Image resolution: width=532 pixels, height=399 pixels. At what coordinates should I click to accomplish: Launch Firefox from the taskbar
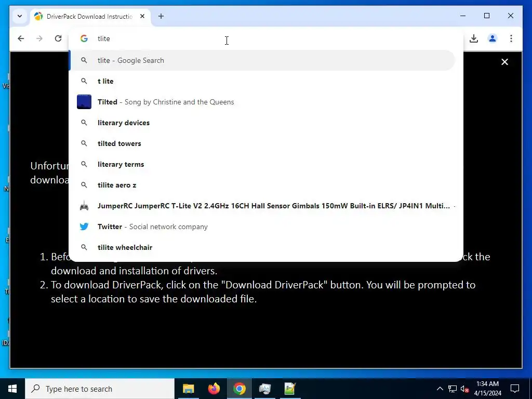(x=214, y=389)
